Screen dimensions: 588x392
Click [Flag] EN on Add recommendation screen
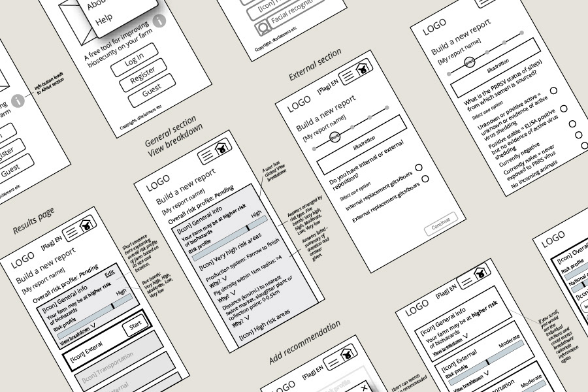(x=312, y=373)
